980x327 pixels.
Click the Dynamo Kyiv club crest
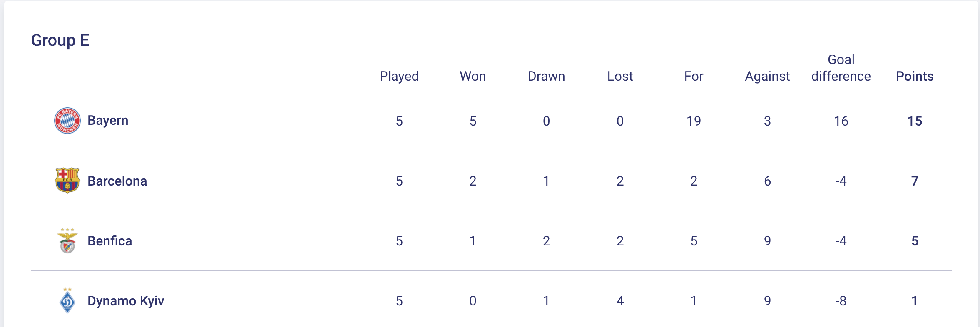[67, 300]
